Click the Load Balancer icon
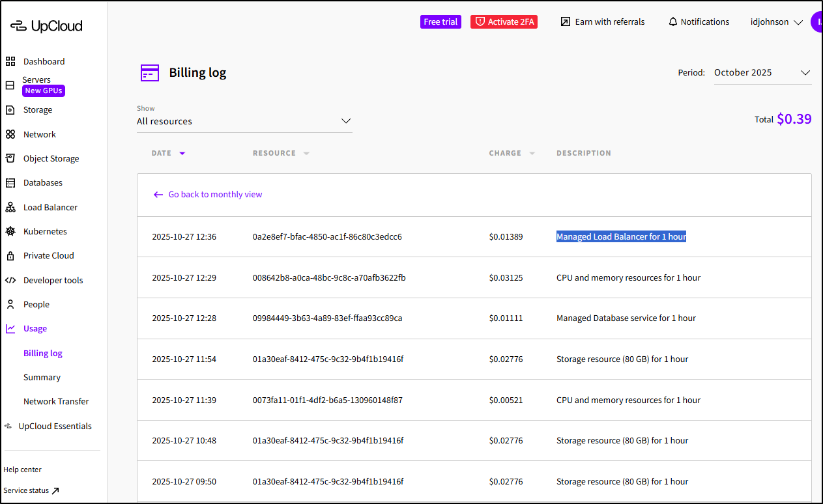This screenshot has width=823, height=504. pos(10,207)
